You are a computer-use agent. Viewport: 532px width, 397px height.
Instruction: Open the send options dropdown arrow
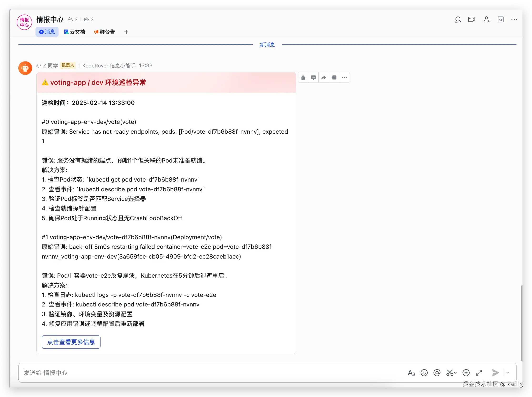pos(508,373)
